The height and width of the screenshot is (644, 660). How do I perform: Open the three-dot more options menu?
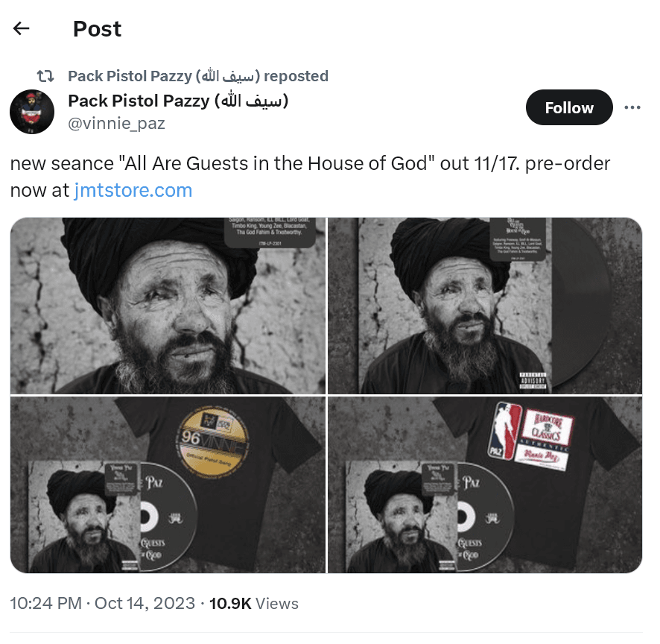632,107
